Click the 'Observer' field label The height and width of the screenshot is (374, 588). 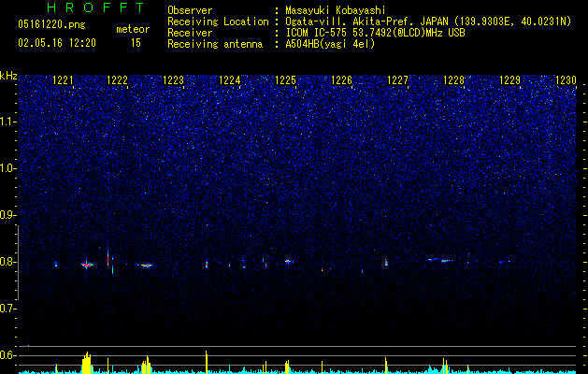pos(190,11)
